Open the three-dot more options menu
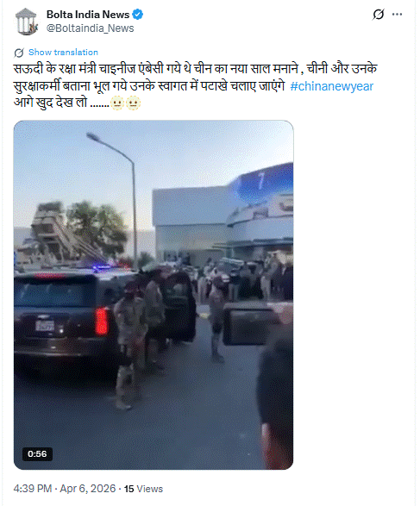Screen dimensions: 420x506 coord(397,14)
